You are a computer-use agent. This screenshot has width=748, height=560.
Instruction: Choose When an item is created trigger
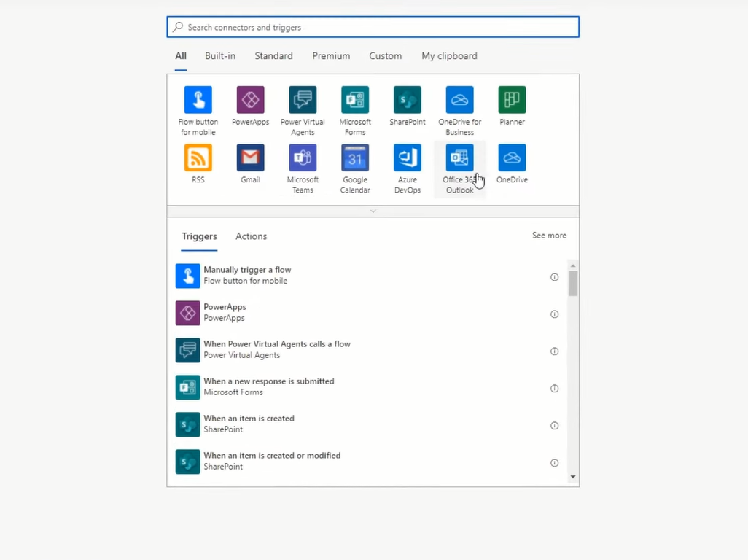pyautogui.click(x=367, y=424)
